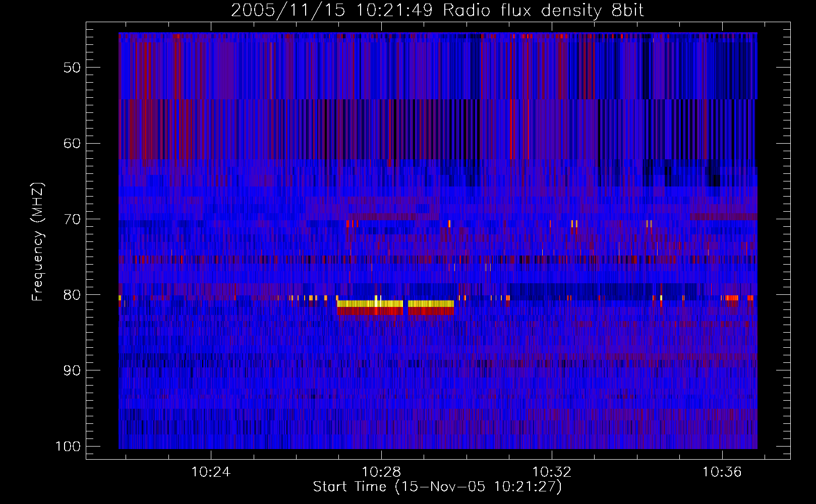Click the red band beneath the yellow burst

395,311
